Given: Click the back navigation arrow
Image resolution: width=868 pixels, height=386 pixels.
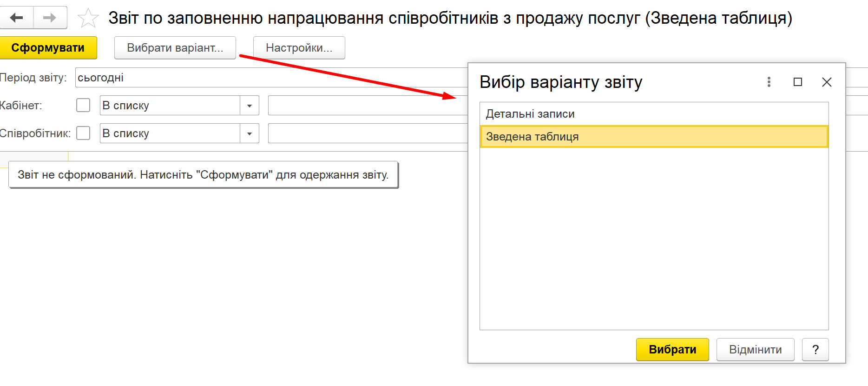Looking at the screenshot, I should click(17, 18).
